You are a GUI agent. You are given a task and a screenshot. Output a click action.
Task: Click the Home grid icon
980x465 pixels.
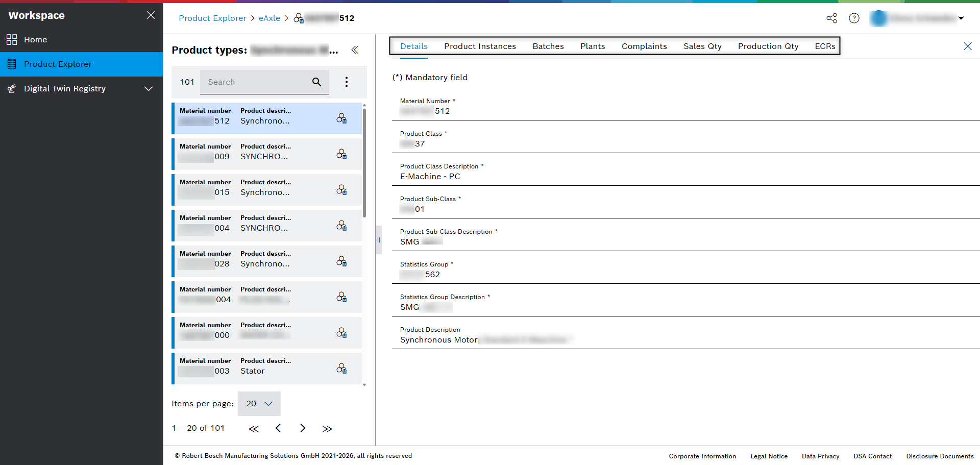12,40
